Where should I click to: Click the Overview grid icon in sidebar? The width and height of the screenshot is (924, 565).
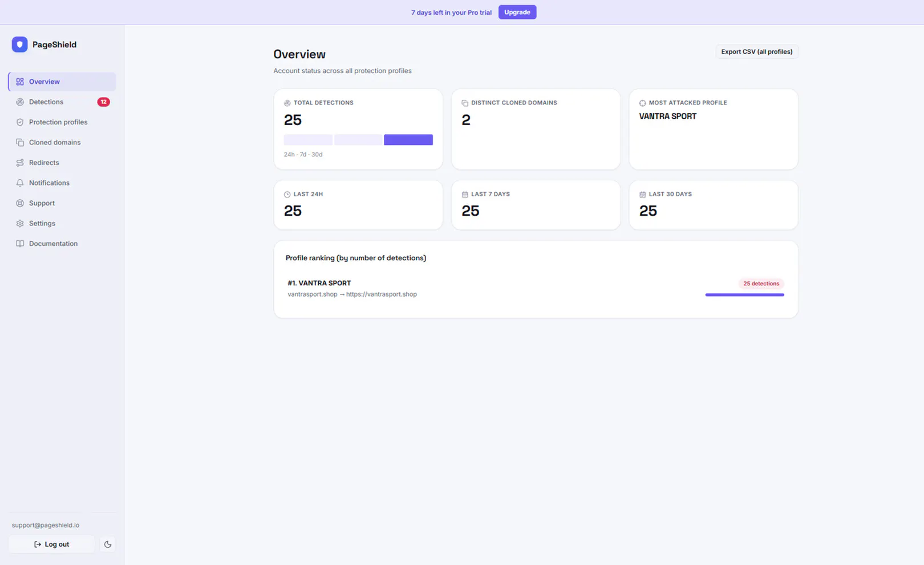point(20,82)
